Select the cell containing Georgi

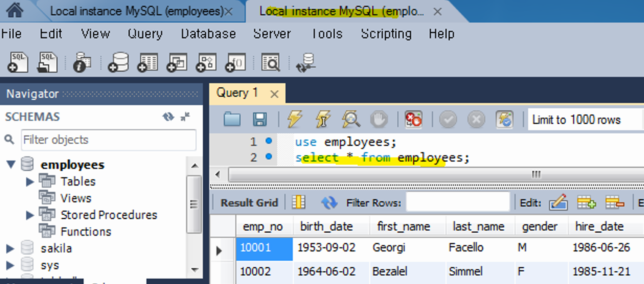tap(407, 247)
